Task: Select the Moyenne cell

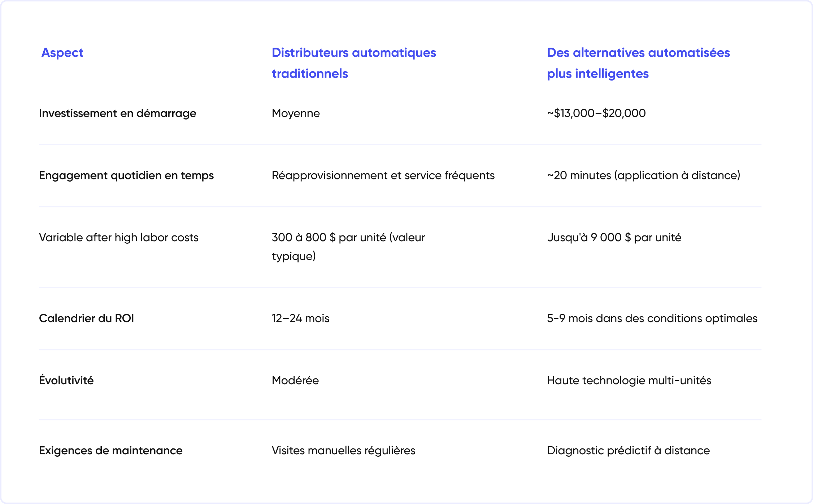Action: pyautogui.click(x=296, y=113)
